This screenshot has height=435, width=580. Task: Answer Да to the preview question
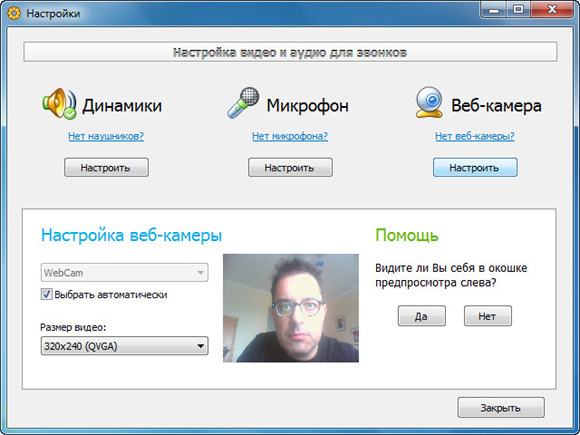(x=422, y=316)
